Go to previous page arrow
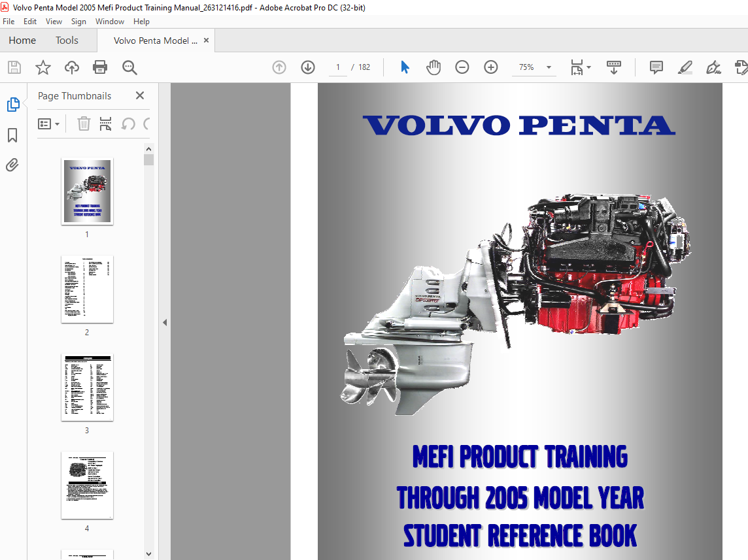Viewport: 748px width, 560px height. click(279, 67)
